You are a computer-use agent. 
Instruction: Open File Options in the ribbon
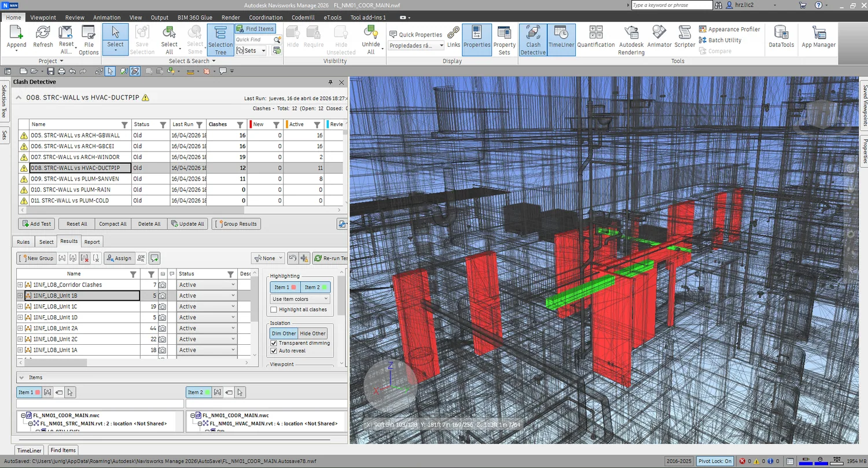coord(89,40)
